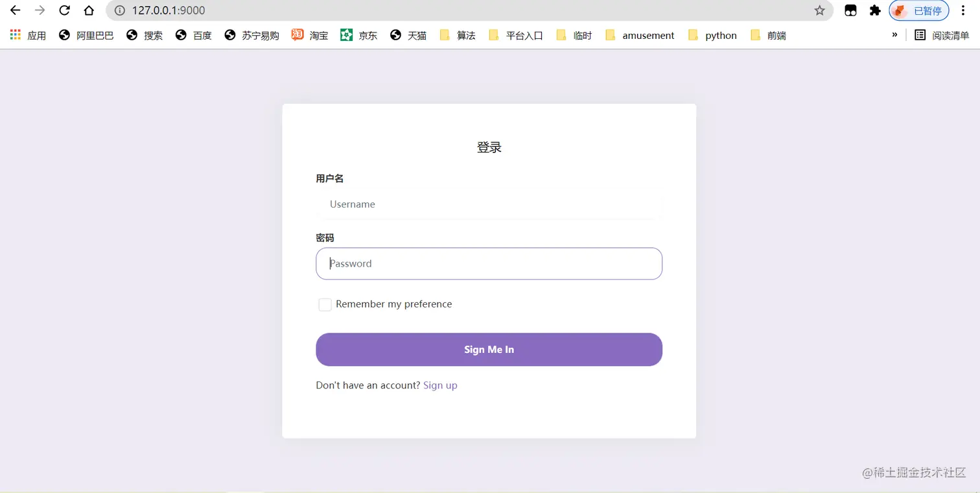
Task: Click the browser reload icon
Action: point(64,10)
